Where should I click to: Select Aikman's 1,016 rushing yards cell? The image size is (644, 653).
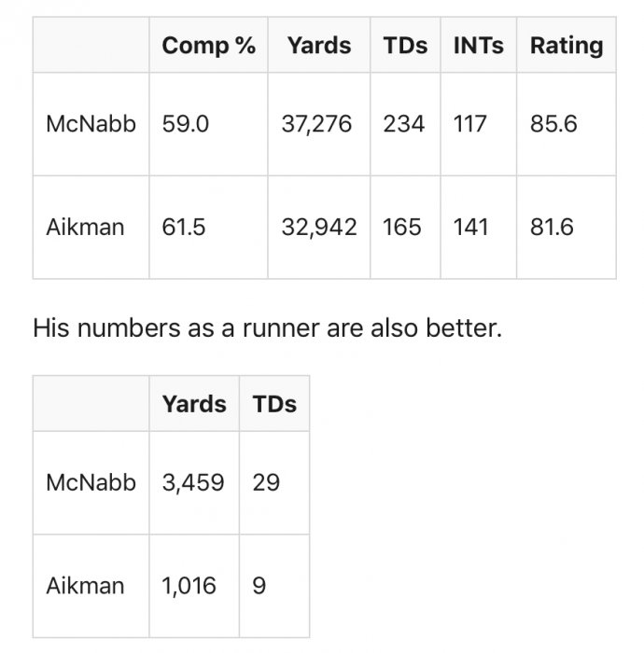[x=194, y=586]
